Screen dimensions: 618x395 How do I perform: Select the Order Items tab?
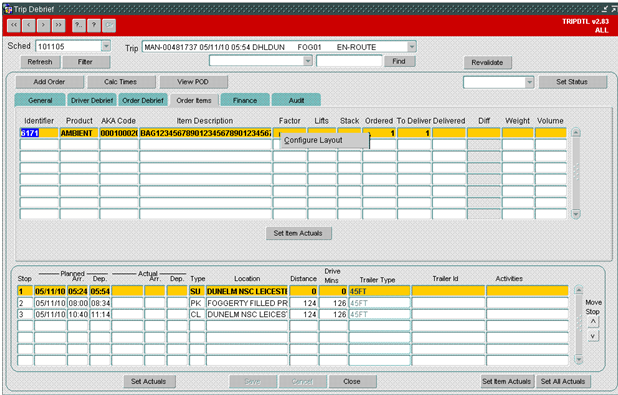click(x=194, y=100)
